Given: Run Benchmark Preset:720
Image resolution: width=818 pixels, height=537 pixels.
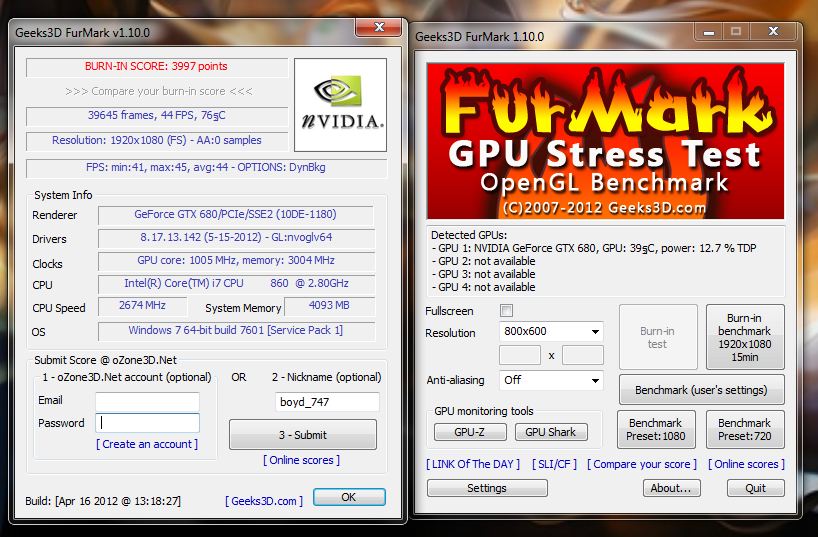Looking at the screenshot, I should (745, 429).
